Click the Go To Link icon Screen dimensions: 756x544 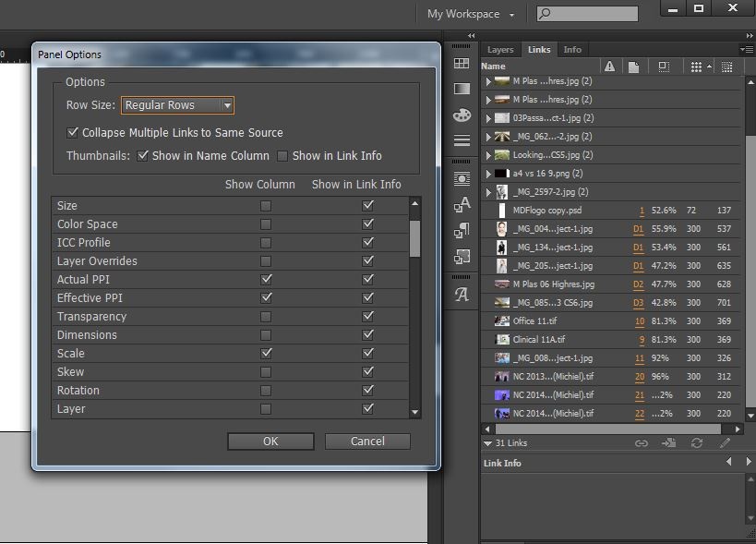(x=668, y=442)
